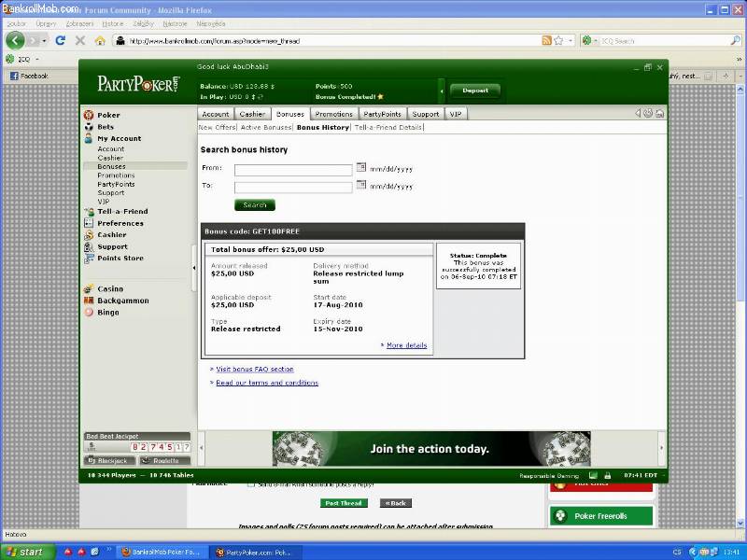Image resolution: width=747 pixels, height=560 pixels.
Task: Open the Poker icon in PartyPoker sidebar
Action: click(89, 115)
